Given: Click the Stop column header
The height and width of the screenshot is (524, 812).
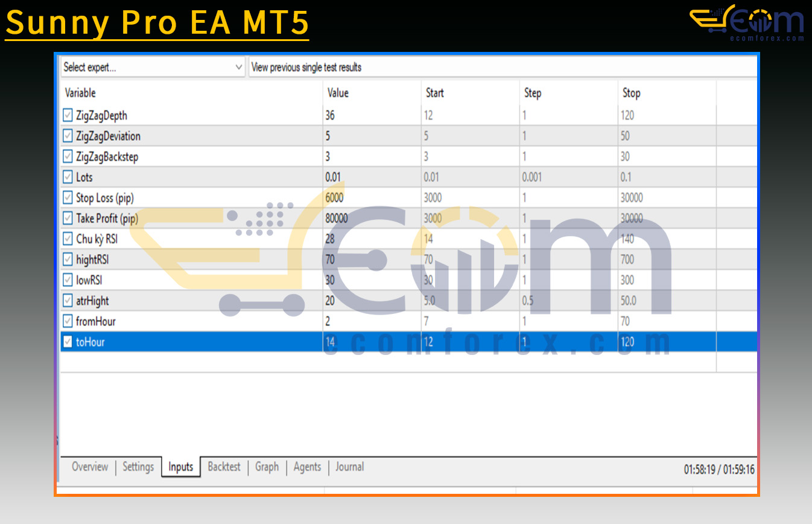Looking at the screenshot, I should pos(632,93).
